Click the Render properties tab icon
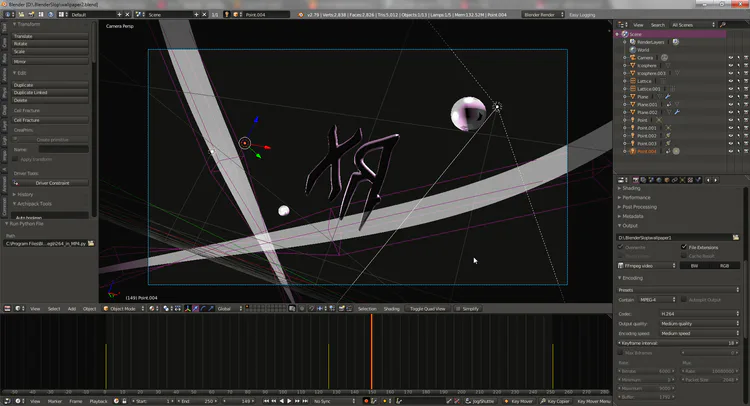The image size is (750, 406). [635, 180]
